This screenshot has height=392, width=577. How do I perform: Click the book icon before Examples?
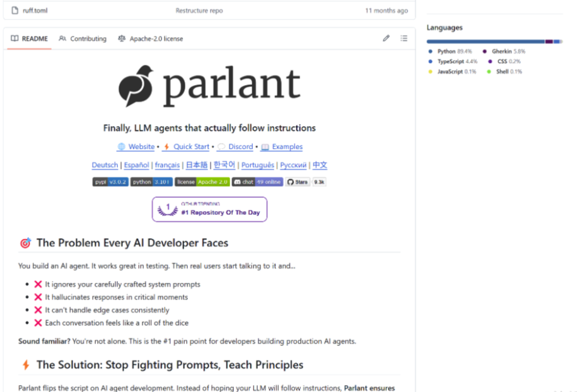click(265, 147)
